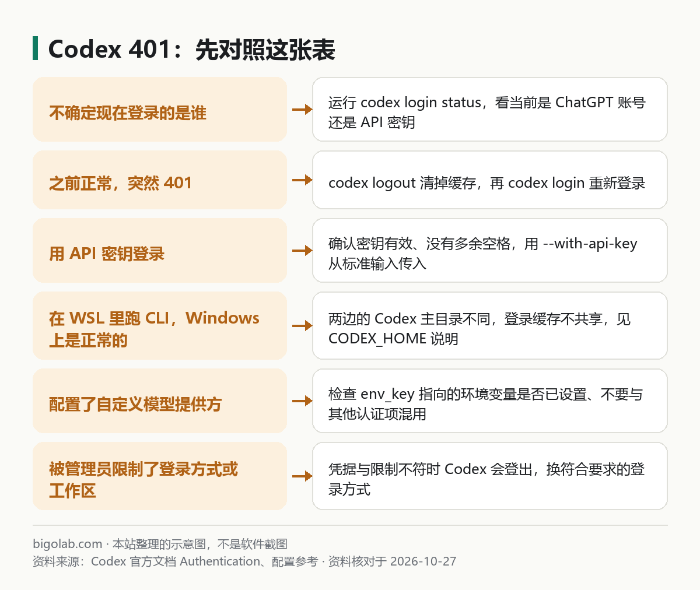Click the "CODEX_HOME 说明" answer box
The height and width of the screenshot is (590, 700).
(490, 325)
